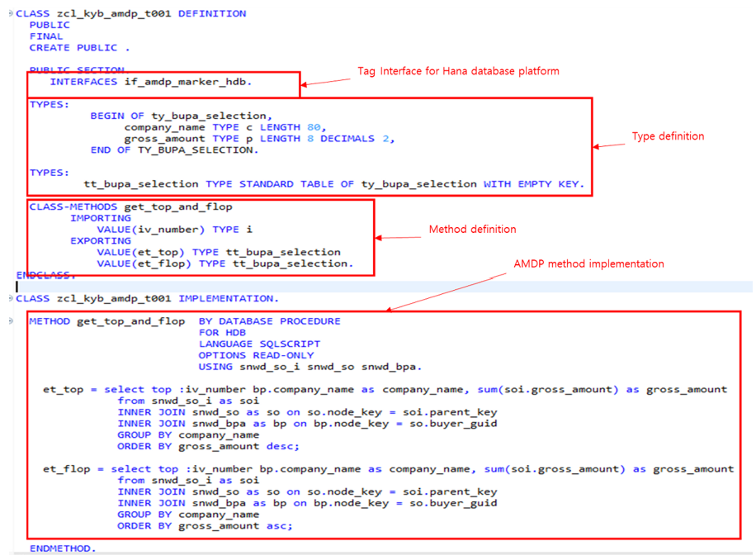This screenshot has height=555, width=756.
Task: Collapse the get_top_and_flop METHOD fold marker
Action: [x=11, y=321]
